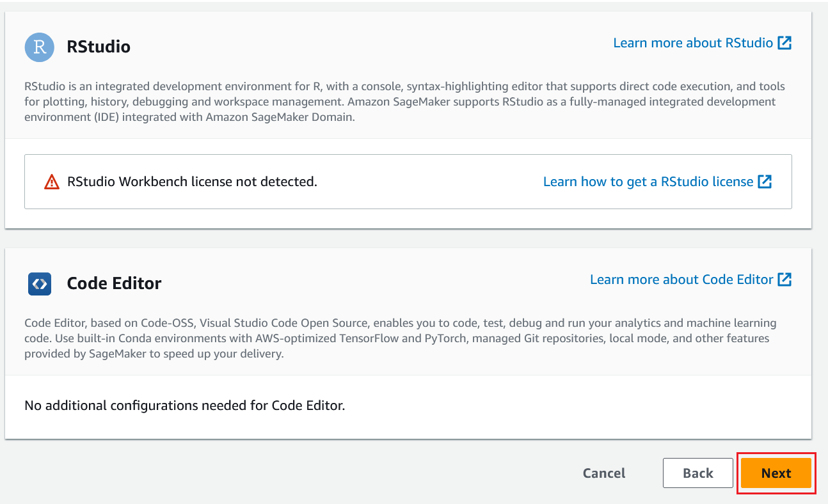Click external-link icon beside Learn more about RStudio
Viewport: 828px width, 504px height.
point(784,43)
